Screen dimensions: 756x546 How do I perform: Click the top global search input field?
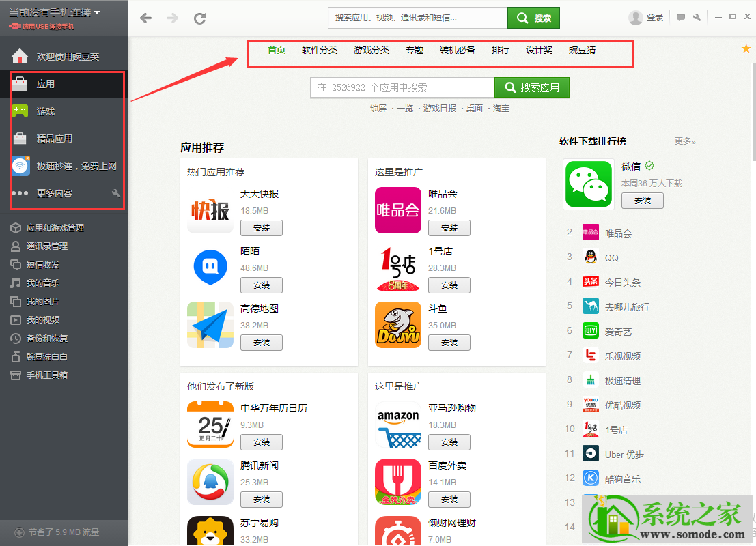417,18
